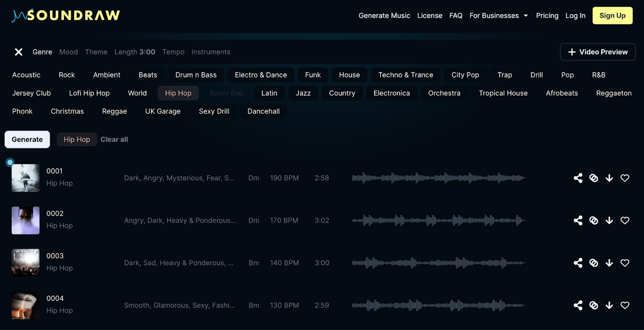Open the share options for track 0004
Screen dimensions: 644x330
click(578, 305)
